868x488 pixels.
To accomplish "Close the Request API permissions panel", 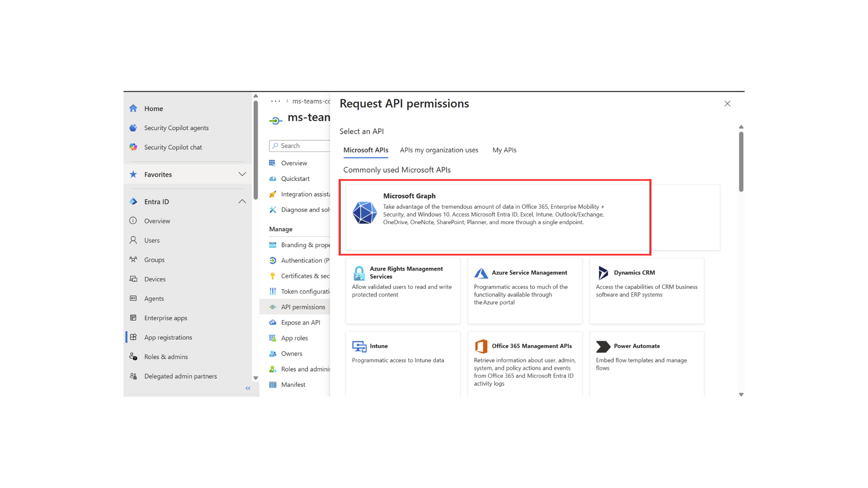I will (727, 104).
